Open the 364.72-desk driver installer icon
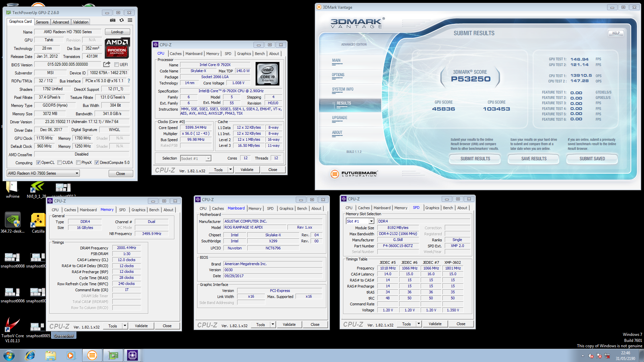644x362 pixels. click(12, 223)
